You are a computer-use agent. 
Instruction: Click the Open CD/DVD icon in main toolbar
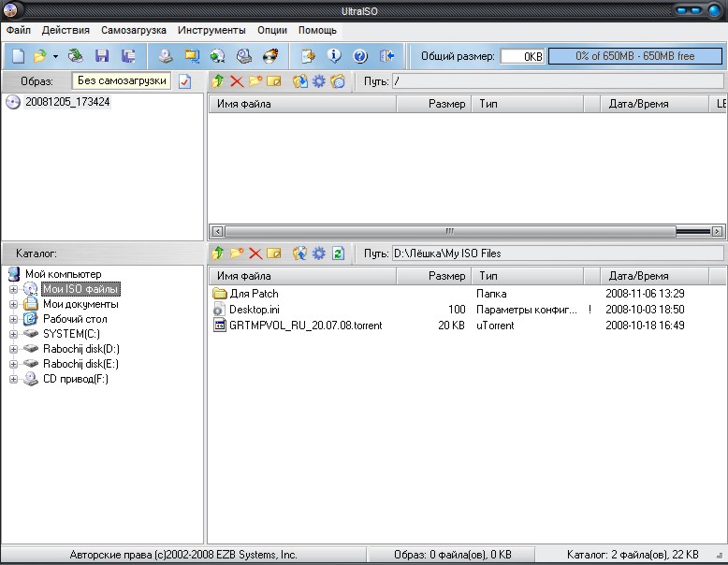point(75,56)
